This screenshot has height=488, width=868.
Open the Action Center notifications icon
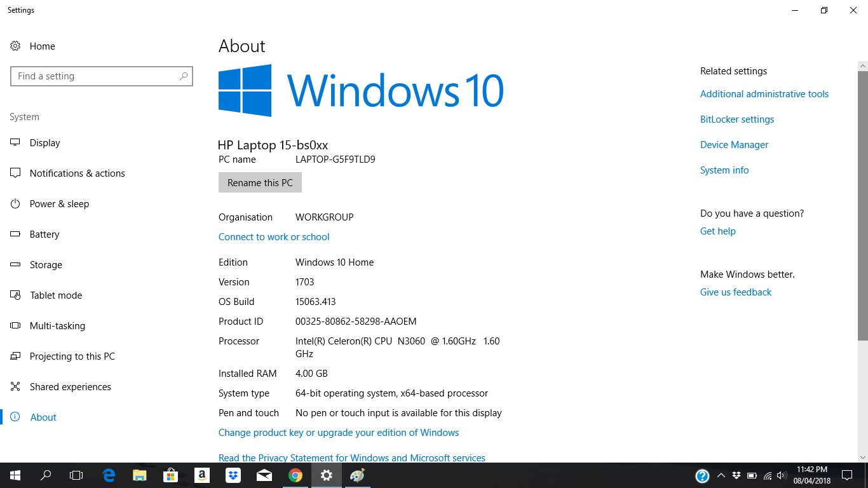(847, 475)
